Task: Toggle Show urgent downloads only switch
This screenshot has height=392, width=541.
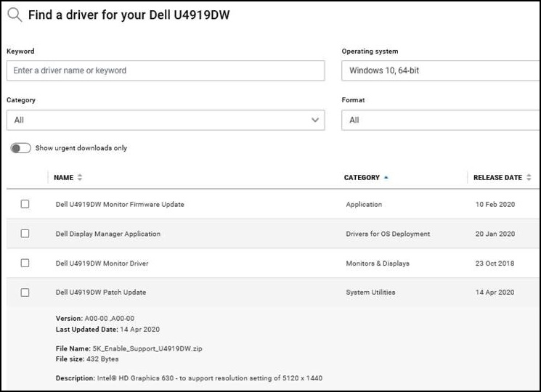Action: (21, 148)
